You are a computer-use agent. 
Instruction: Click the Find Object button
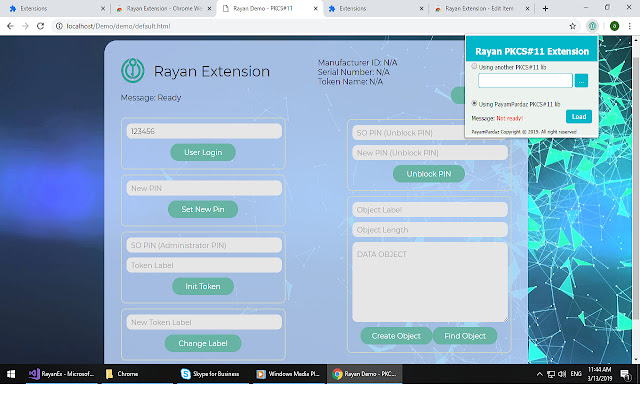(465, 336)
